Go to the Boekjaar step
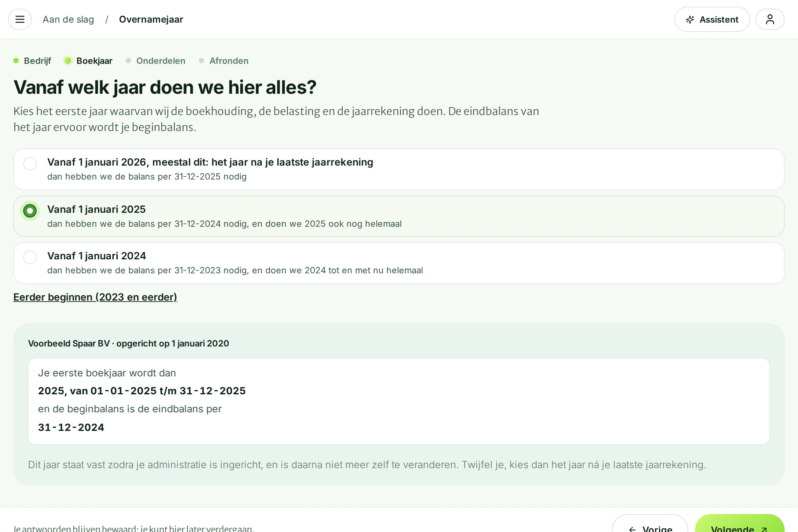 (88, 61)
